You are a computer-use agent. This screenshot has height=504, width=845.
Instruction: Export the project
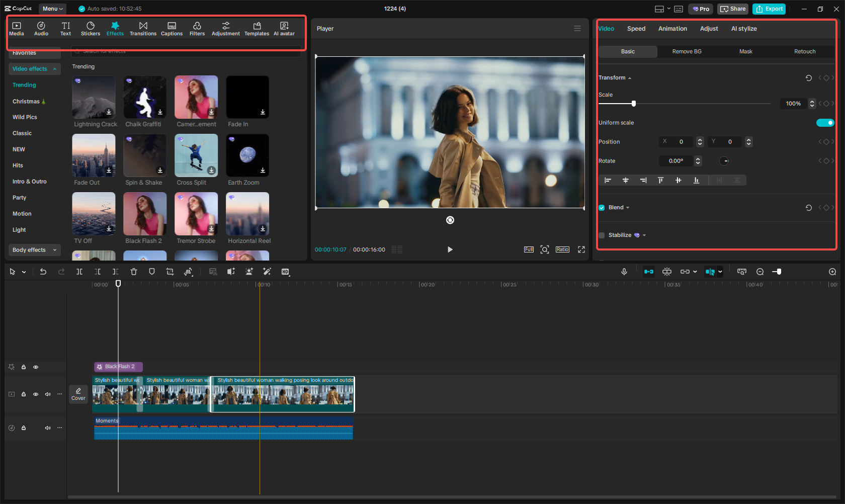click(769, 9)
